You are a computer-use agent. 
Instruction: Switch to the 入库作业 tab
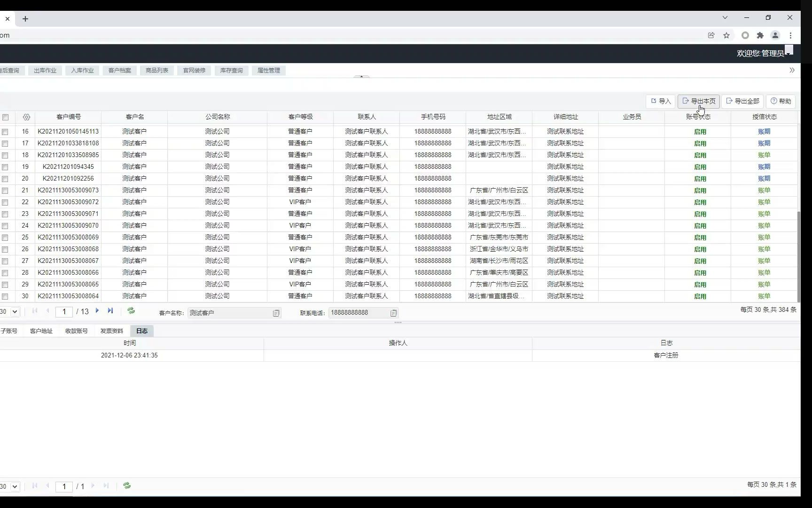[x=82, y=71]
